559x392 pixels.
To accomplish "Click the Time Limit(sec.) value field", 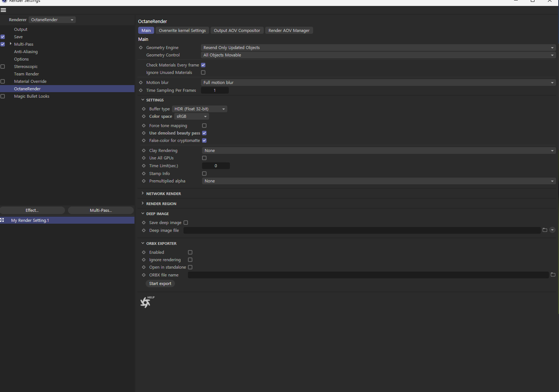I will [x=216, y=166].
